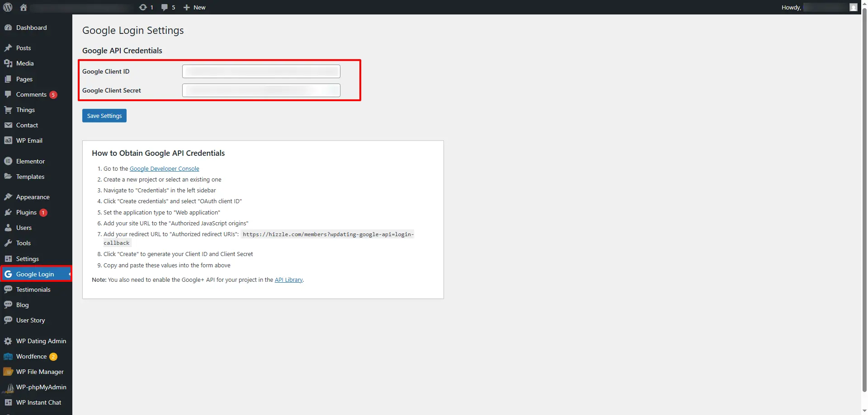The height and width of the screenshot is (415, 868).
Task: Click the updates icon showing 1
Action: pyautogui.click(x=143, y=7)
